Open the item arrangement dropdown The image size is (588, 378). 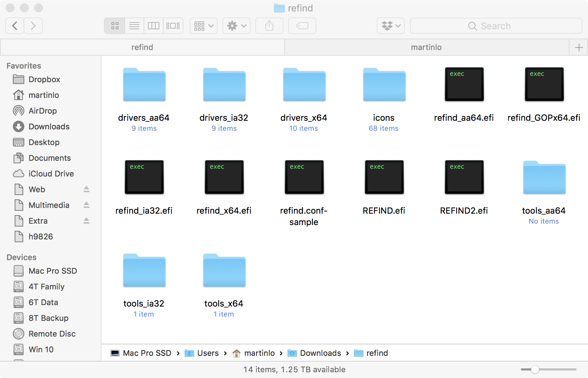tap(204, 26)
